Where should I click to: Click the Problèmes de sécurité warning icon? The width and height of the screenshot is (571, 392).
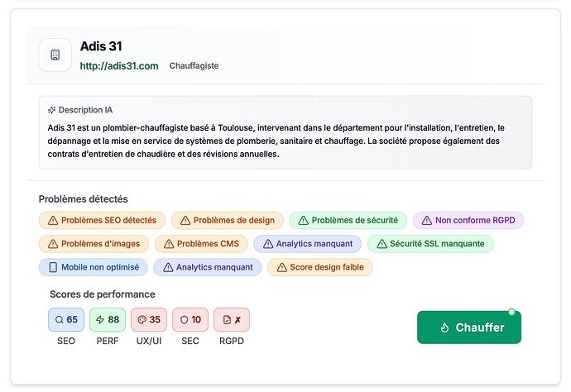[x=303, y=221]
